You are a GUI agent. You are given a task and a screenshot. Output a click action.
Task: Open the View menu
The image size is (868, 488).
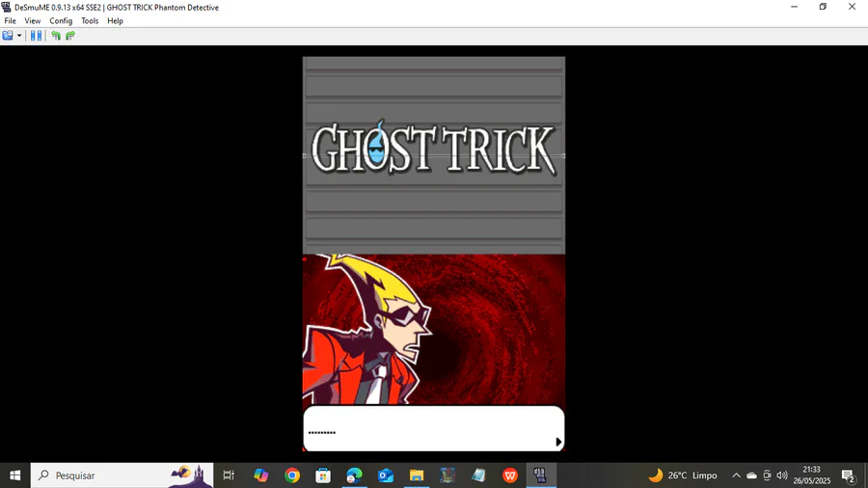(x=32, y=20)
